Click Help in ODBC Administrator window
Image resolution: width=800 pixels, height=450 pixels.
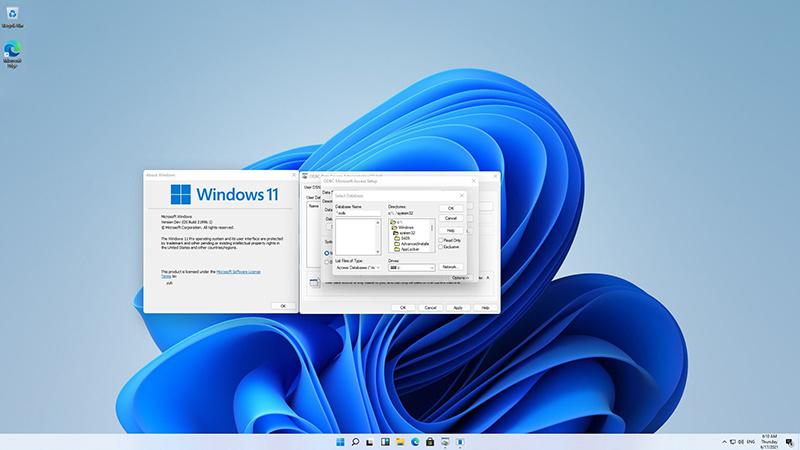485,308
